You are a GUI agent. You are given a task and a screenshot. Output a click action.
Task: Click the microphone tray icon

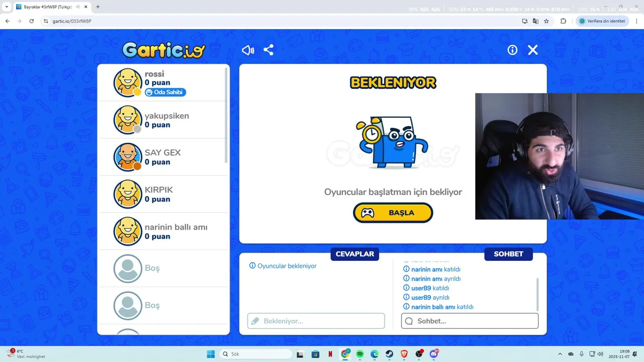[x=582, y=354]
